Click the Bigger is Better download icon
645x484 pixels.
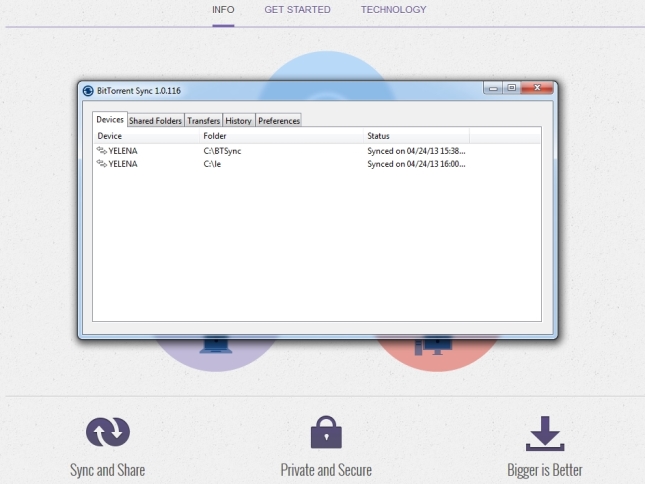[x=545, y=433]
